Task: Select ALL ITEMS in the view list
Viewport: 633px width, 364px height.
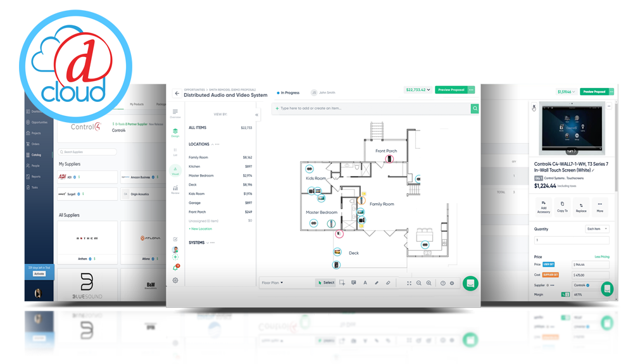Action: [220, 127]
